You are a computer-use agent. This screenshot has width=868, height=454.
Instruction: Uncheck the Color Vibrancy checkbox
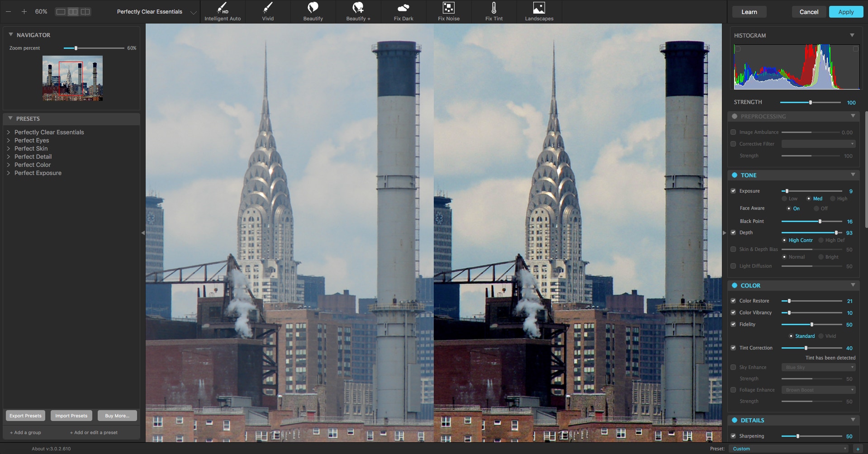[x=733, y=312]
